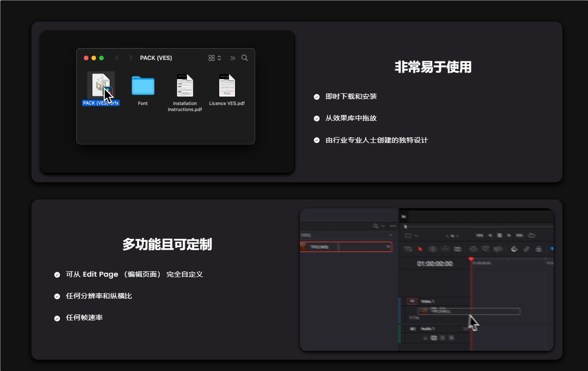Favorite the Titles (VES) effect with star

pyautogui.click(x=388, y=247)
